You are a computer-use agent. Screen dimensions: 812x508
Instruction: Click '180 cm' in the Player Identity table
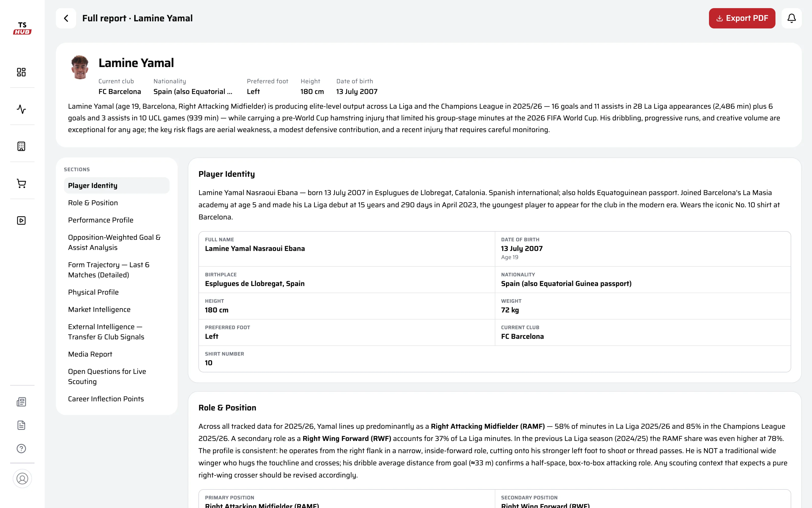coord(216,310)
